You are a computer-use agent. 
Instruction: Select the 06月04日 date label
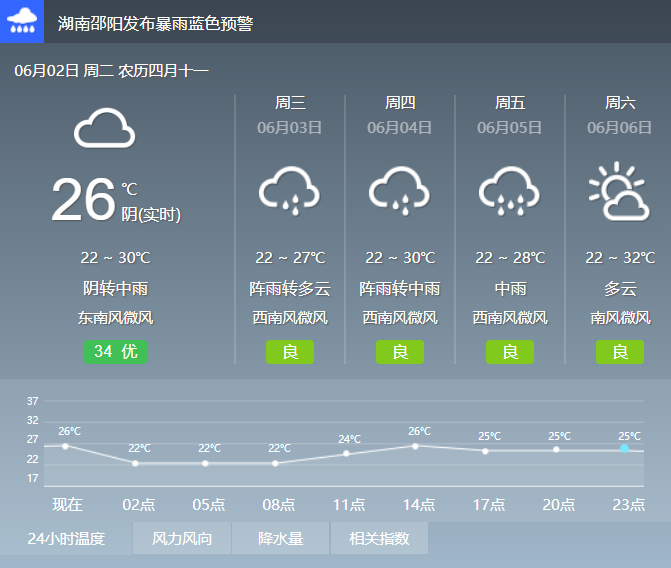pyautogui.click(x=400, y=128)
